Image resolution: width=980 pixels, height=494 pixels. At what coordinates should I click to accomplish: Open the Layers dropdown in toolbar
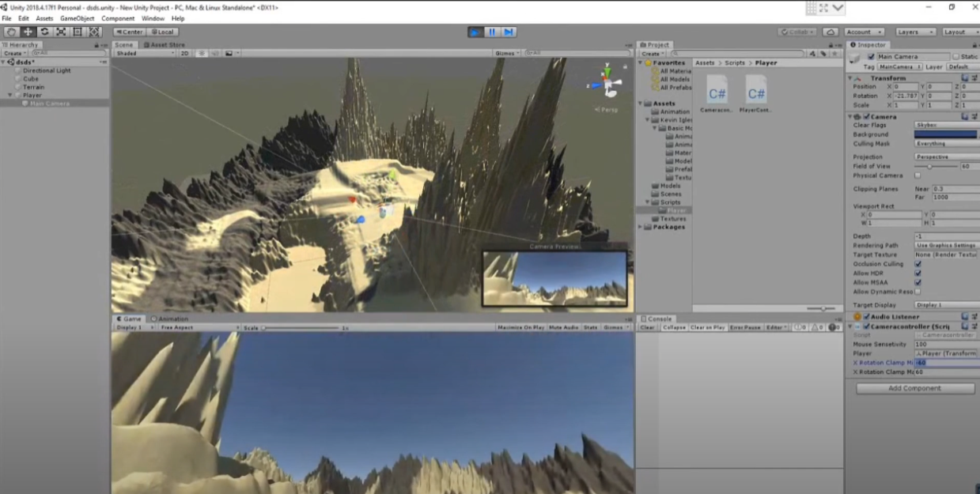point(915,32)
